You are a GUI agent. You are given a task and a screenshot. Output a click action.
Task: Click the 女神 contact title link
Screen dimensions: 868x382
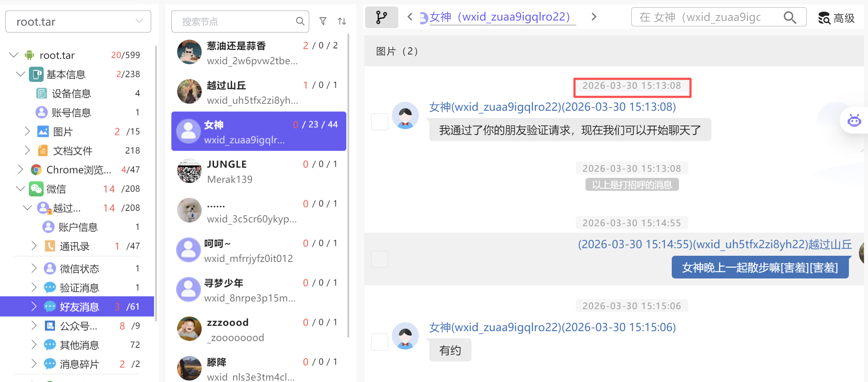coord(499,17)
